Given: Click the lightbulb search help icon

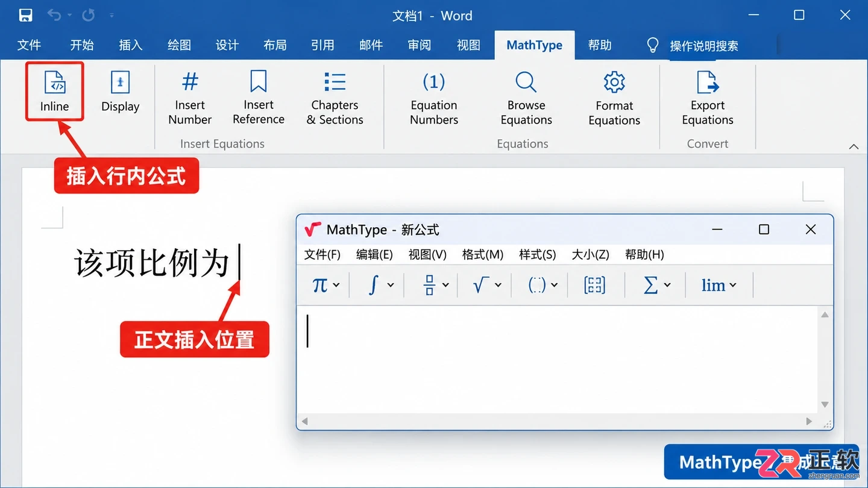Looking at the screenshot, I should click(652, 45).
